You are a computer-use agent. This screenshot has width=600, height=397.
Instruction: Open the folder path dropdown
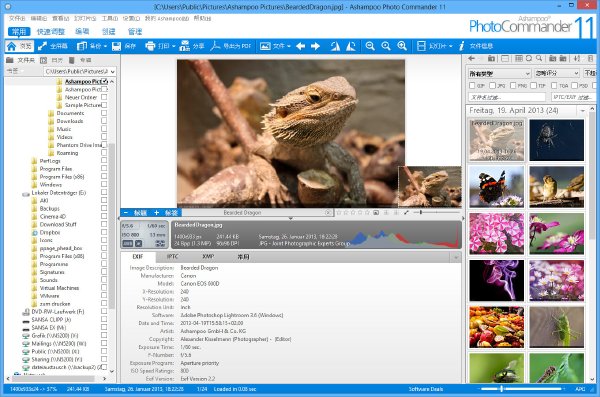[112, 72]
